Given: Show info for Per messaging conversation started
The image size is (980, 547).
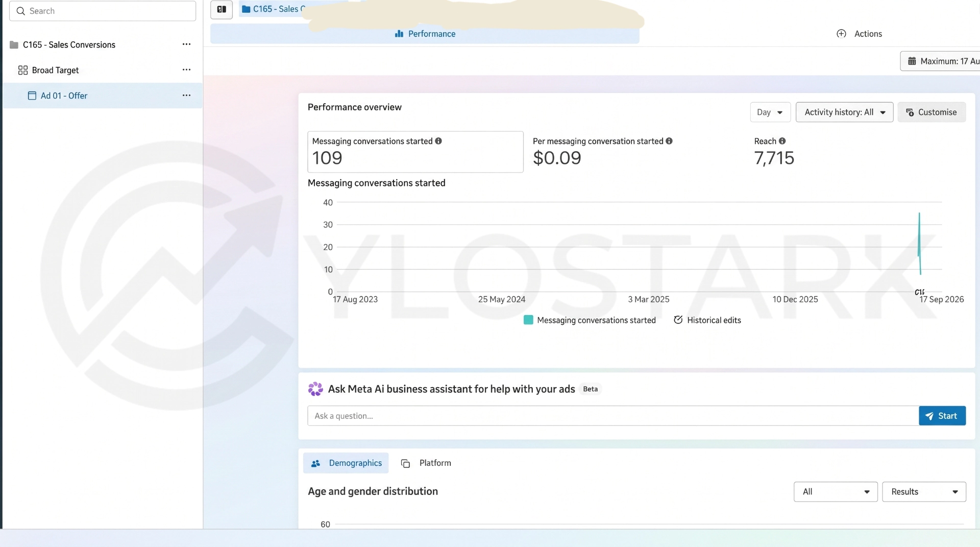Looking at the screenshot, I should (x=669, y=141).
